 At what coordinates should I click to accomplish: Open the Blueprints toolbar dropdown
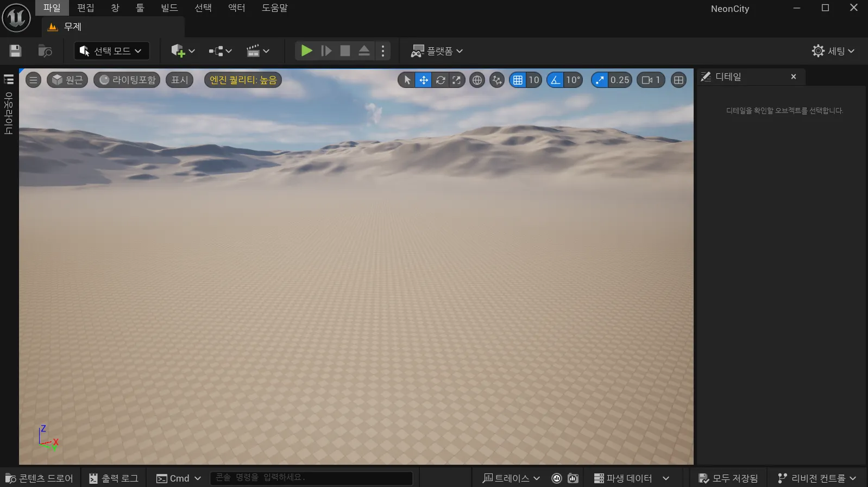tap(220, 51)
